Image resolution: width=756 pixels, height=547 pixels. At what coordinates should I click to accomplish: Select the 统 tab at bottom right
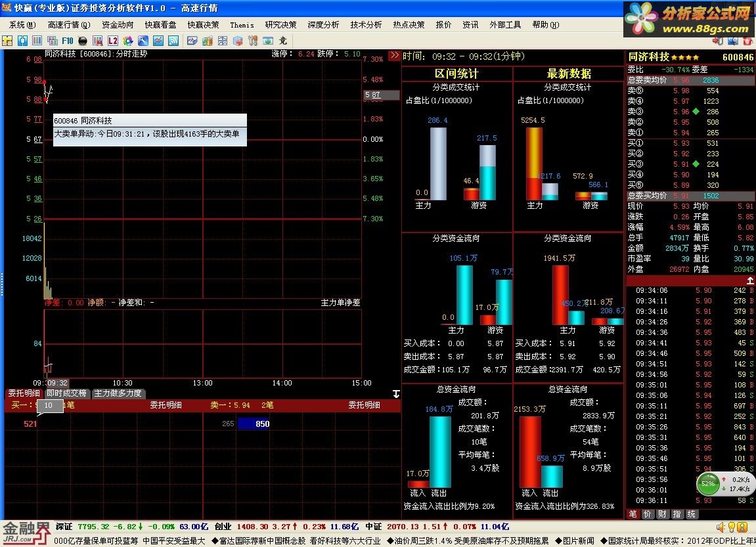[x=691, y=514]
